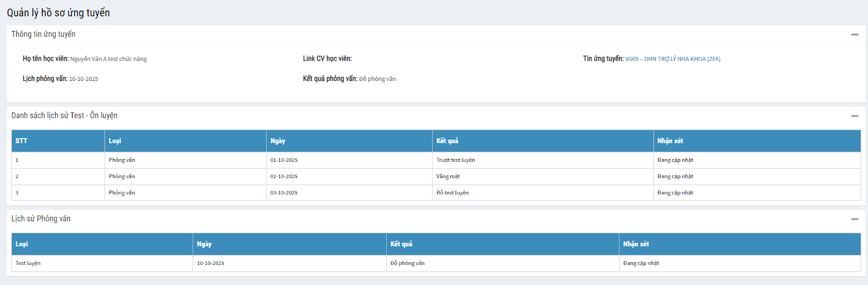Screen dimensions: 868x285
Task: Click the STT column header
Action: point(21,141)
